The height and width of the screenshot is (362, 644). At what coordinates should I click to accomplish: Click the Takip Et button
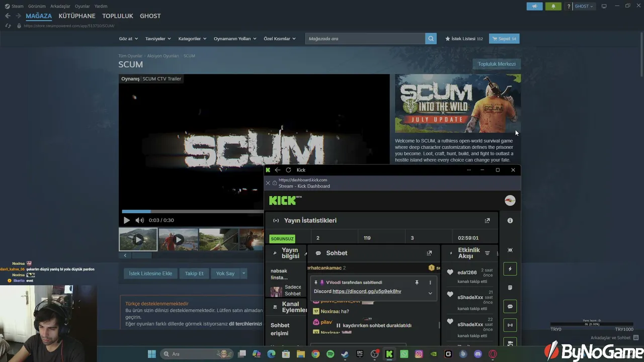pyautogui.click(x=194, y=274)
